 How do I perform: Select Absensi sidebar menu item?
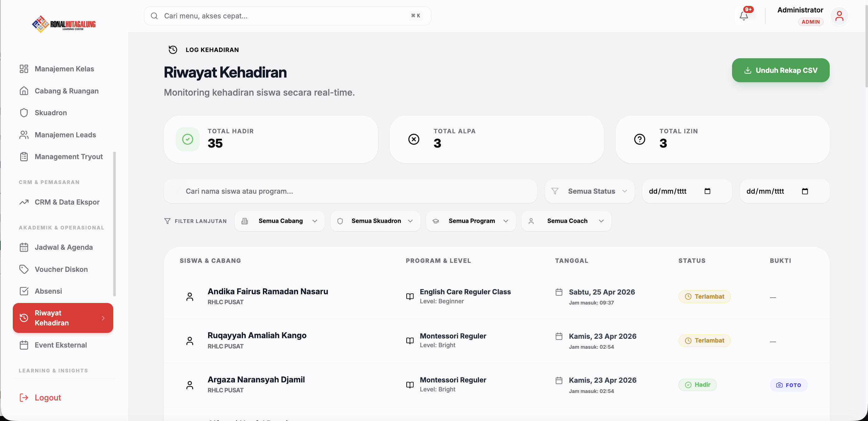[x=48, y=291]
